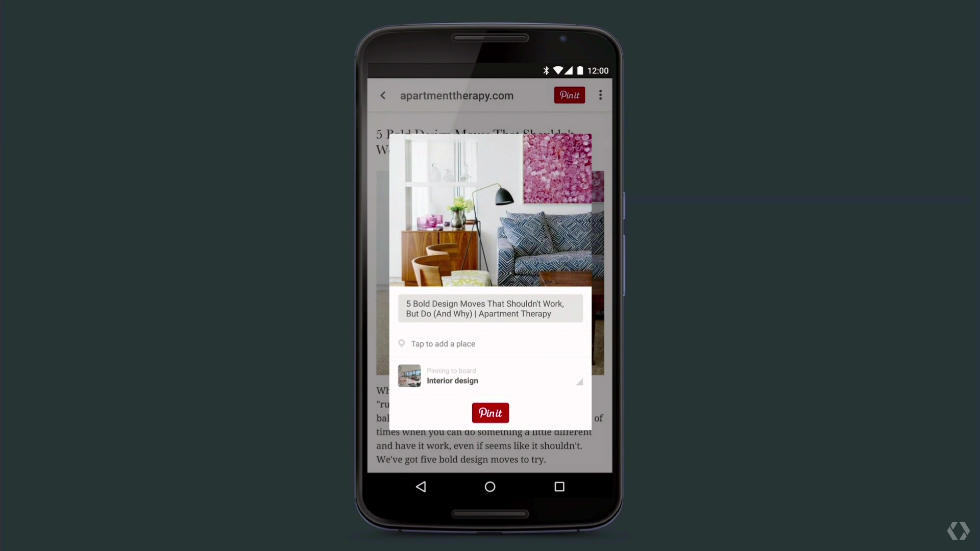Tap the location pin icon to add place
Image resolution: width=980 pixels, height=551 pixels.
coord(402,343)
